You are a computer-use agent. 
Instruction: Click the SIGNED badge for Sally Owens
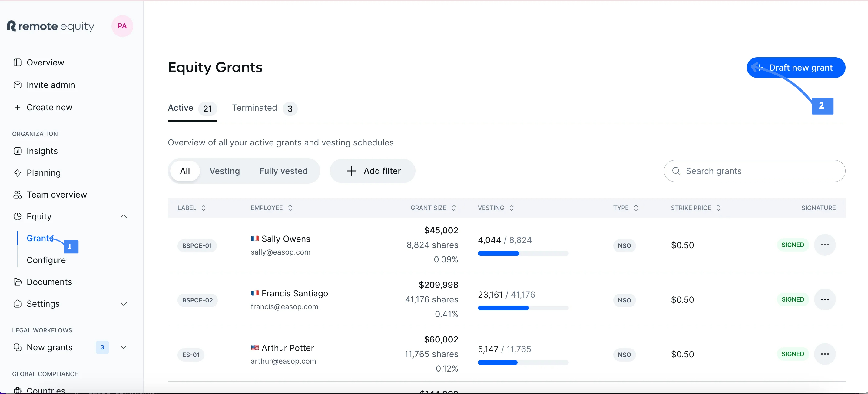pos(793,245)
